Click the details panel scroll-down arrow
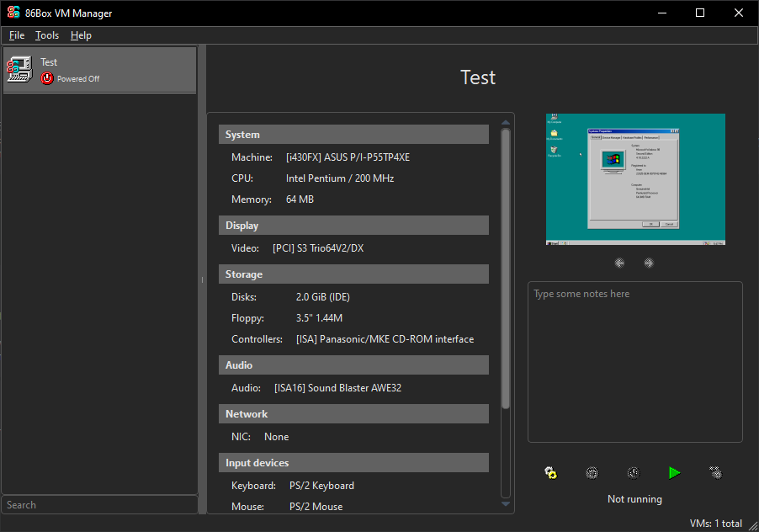The height and width of the screenshot is (532, 759). point(506,504)
